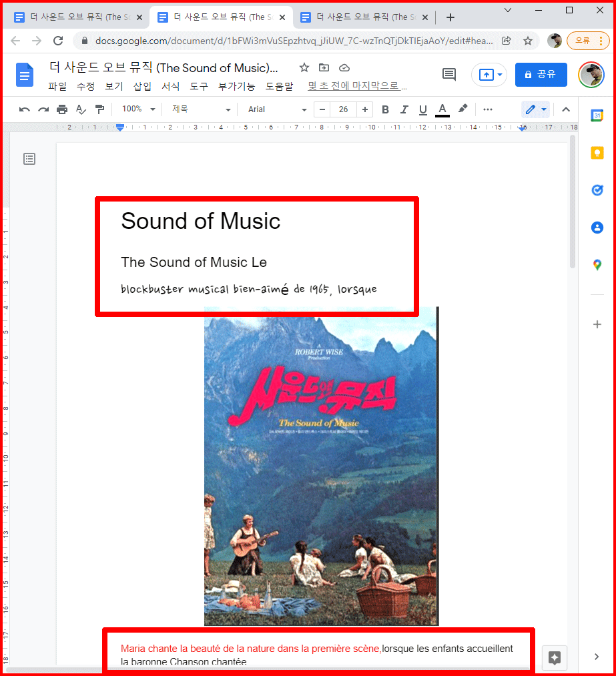Open the Google account avatar
Viewport: 616px width, 676px height.
tap(591, 75)
